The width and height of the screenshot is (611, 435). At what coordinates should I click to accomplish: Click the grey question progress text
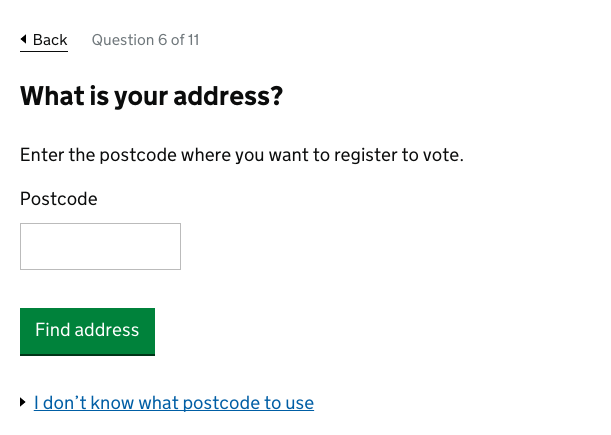tap(145, 40)
